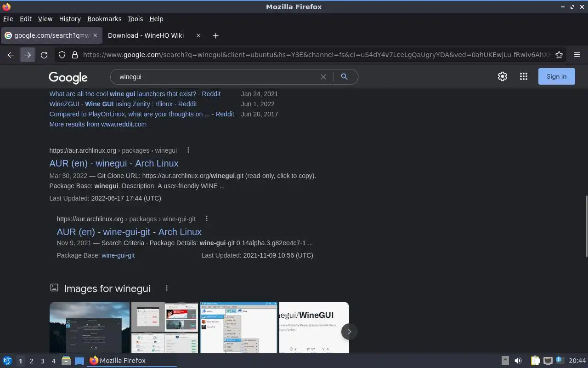
Task: Close the google.com search tab
Action: [x=96, y=35]
